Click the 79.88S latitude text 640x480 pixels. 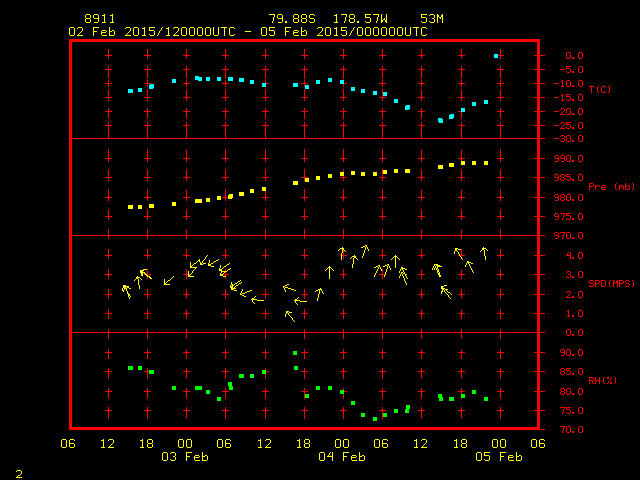click(288, 19)
